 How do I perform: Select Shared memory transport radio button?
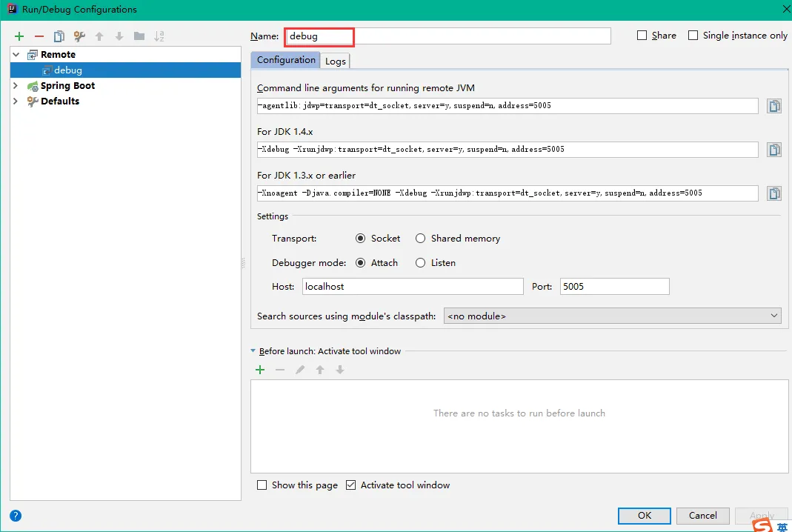[x=421, y=239]
